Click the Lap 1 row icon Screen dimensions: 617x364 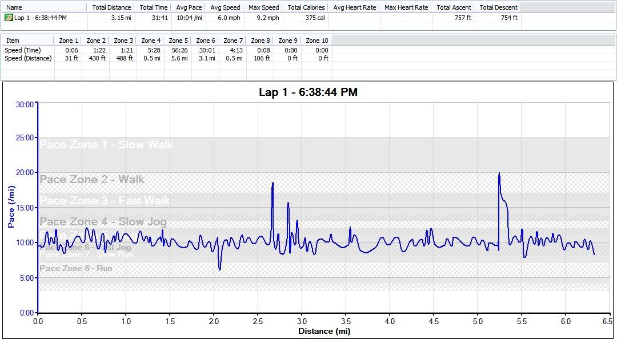point(9,18)
